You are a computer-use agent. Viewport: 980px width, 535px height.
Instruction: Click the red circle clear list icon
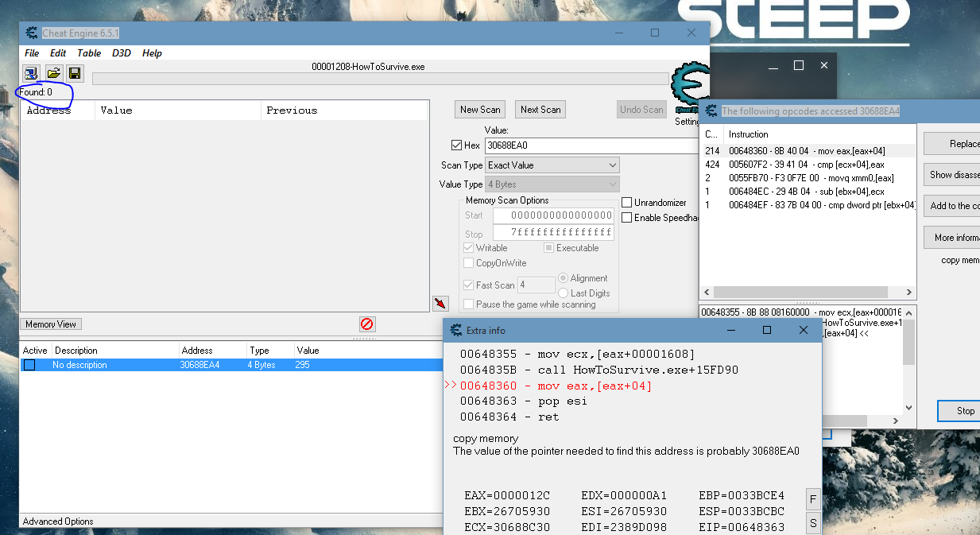pos(366,324)
